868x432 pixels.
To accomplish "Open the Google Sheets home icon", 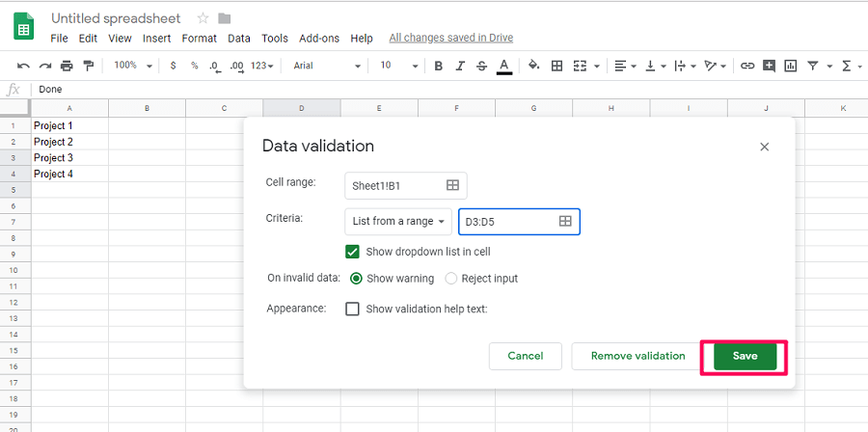I will point(24,25).
